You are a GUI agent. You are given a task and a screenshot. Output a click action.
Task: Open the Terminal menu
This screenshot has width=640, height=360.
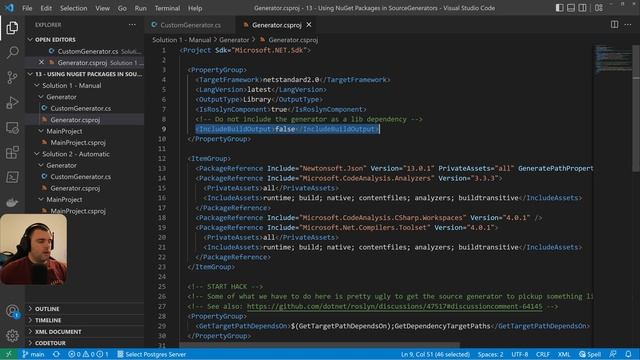[167, 8]
